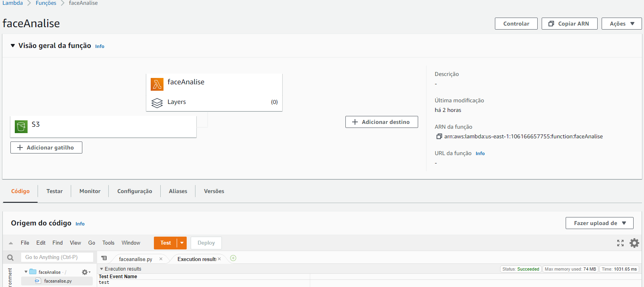Run the orange Test button

pos(165,243)
